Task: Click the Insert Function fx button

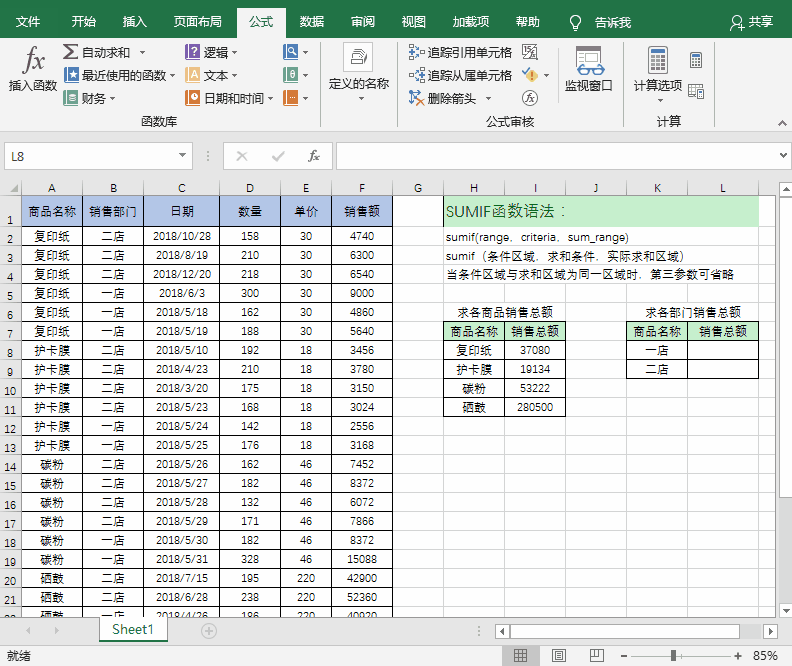Action: [x=33, y=68]
